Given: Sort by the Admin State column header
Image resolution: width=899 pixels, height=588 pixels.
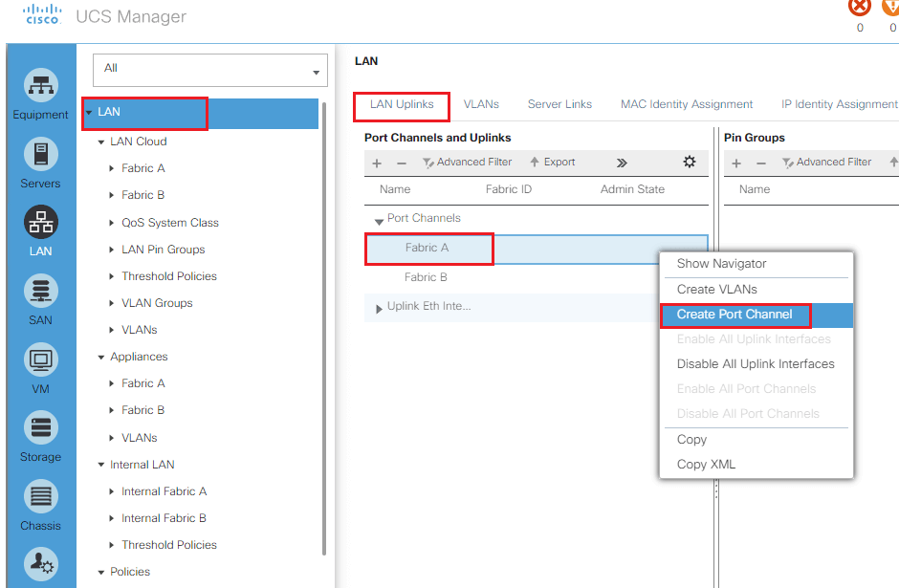Looking at the screenshot, I should (632, 189).
